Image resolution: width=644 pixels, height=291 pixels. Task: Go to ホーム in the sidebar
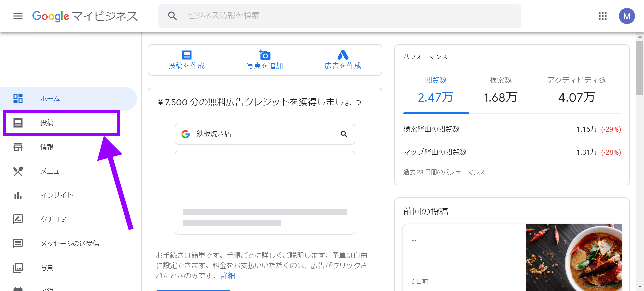pyautogui.click(x=50, y=99)
